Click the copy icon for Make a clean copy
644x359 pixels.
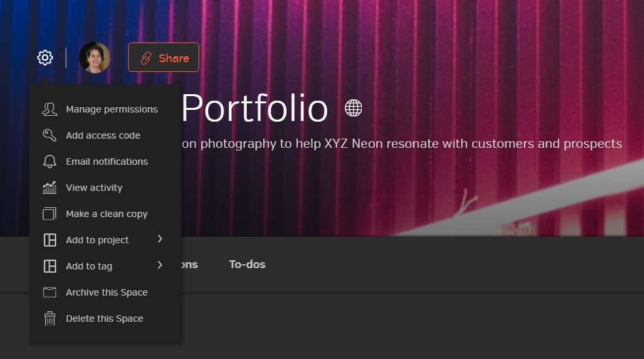click(50, 214)
